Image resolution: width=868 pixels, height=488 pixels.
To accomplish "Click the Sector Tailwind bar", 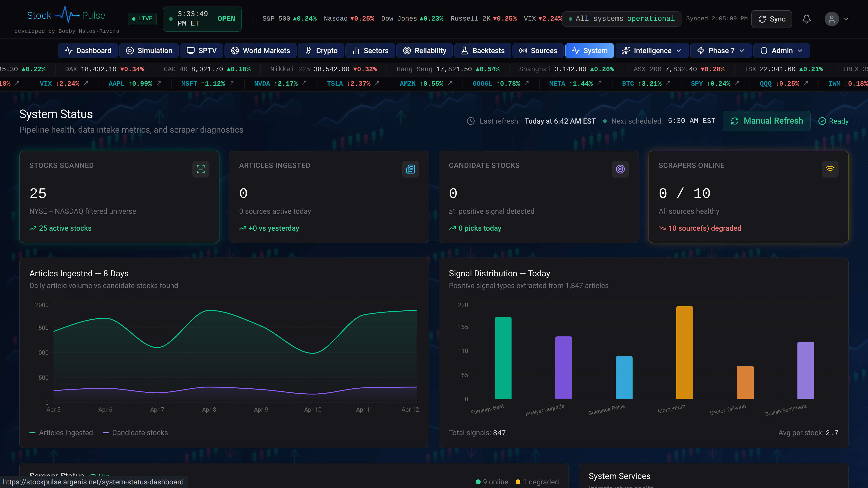I will (745, 382).
